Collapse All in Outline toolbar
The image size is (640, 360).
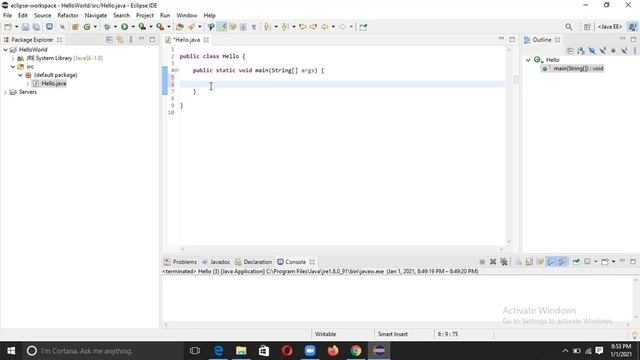click(571, 51)
